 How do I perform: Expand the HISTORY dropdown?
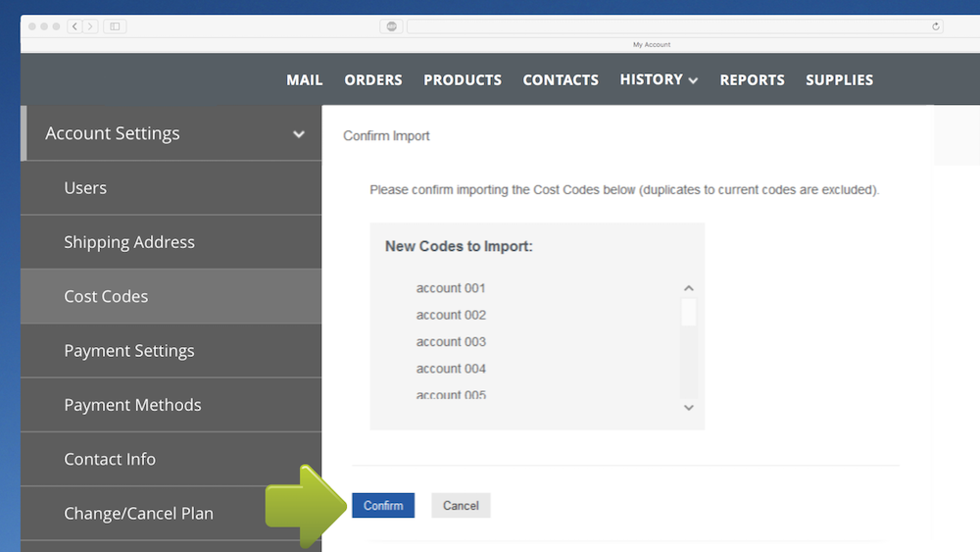(x=659, y=80)
